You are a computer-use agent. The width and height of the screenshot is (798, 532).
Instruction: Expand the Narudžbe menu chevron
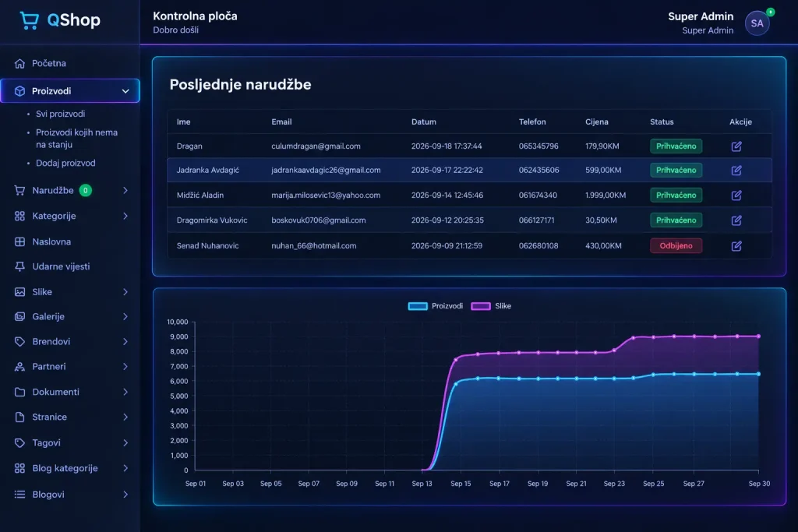(125, 190)
